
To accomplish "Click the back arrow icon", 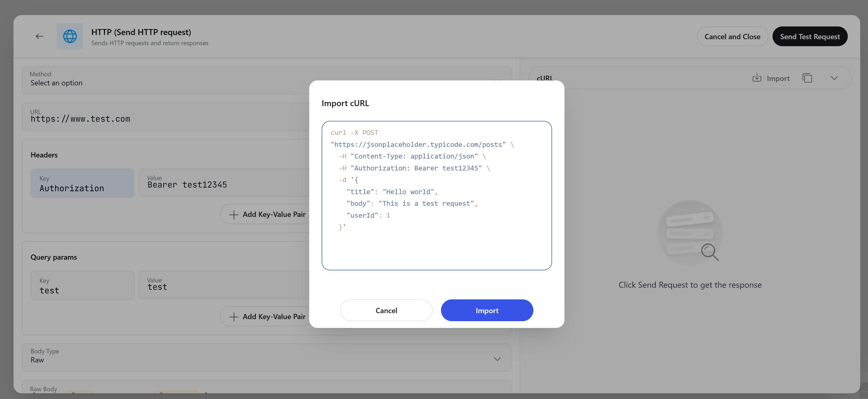I will tap(39, 36).
